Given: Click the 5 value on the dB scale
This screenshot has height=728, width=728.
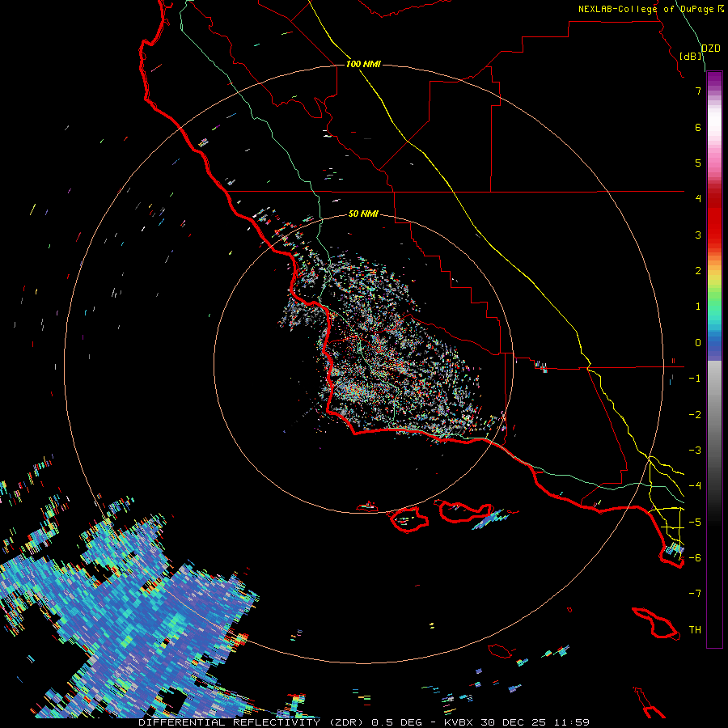Looking at the screenshot, I should [x=698, y=163].
